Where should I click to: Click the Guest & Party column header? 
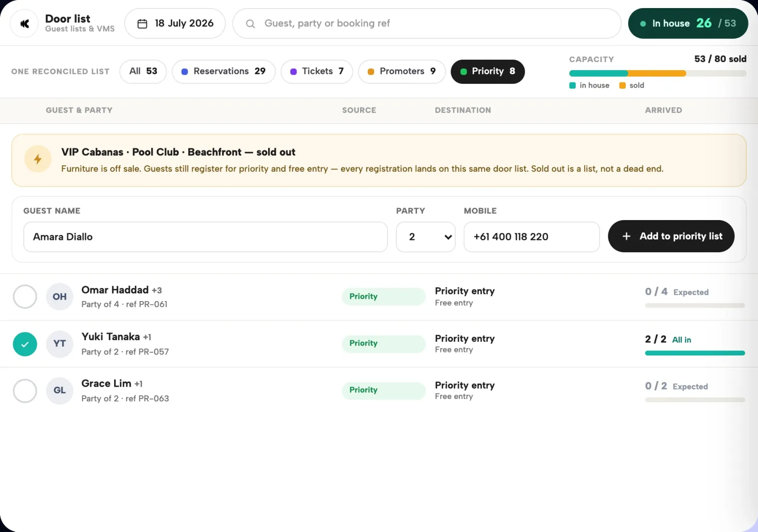coord(79,110)
